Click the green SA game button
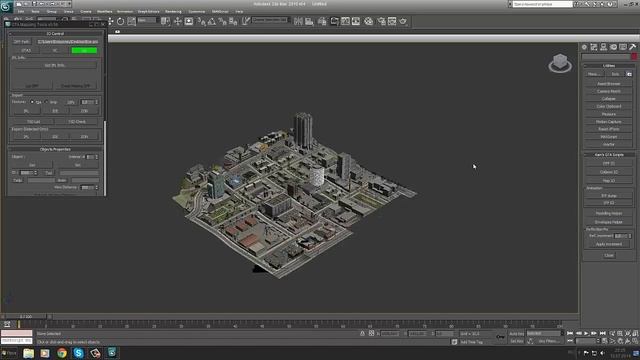The height and width of the screenshot is (360, 640). coord(84,51)
